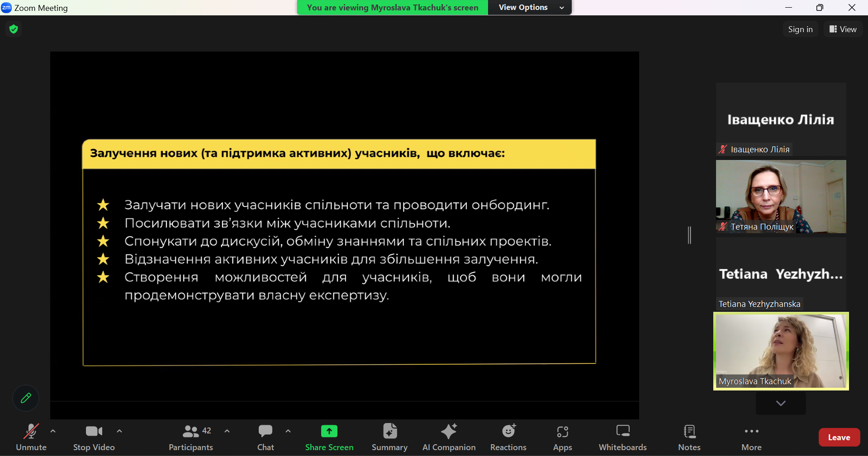Open the Apps panel
The height and width of the screenshot is (456, 868).
(x=562, y=432)
